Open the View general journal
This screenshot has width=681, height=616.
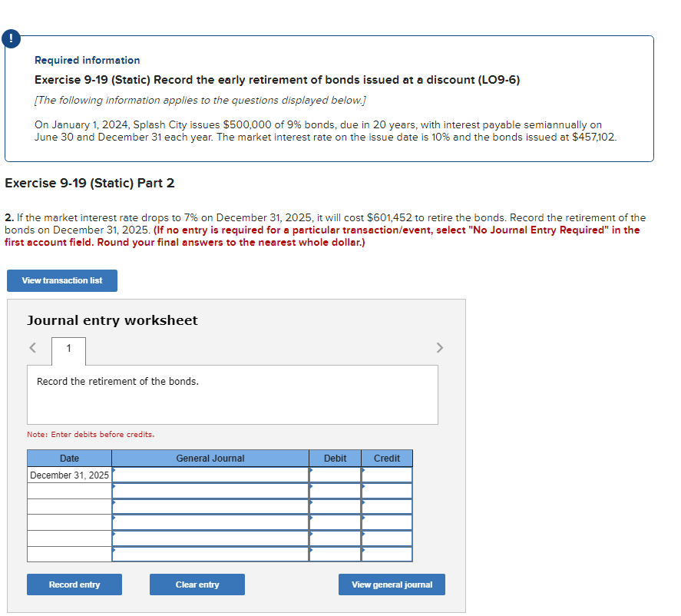click(x=392, y=585)
